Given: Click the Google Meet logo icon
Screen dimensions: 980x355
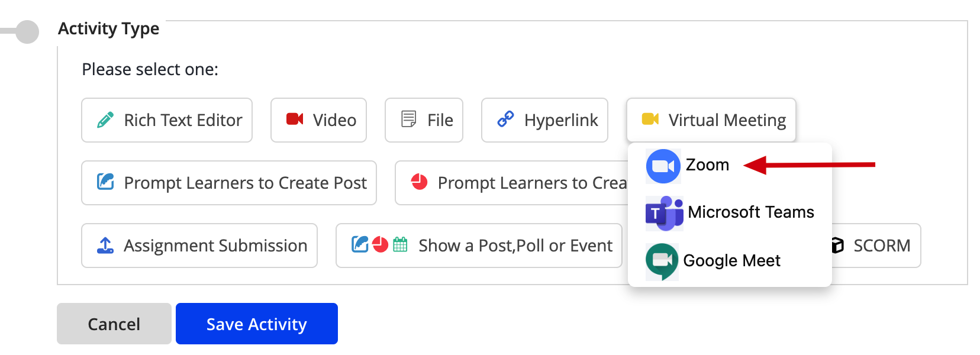Looking at the screenshot, I should click(662, 261).
